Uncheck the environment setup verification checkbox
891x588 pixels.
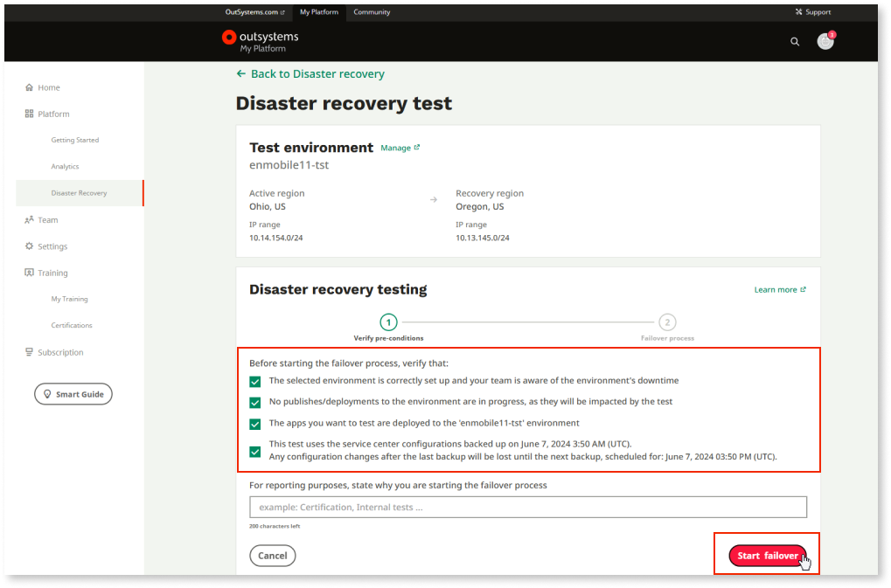[254, 381]
